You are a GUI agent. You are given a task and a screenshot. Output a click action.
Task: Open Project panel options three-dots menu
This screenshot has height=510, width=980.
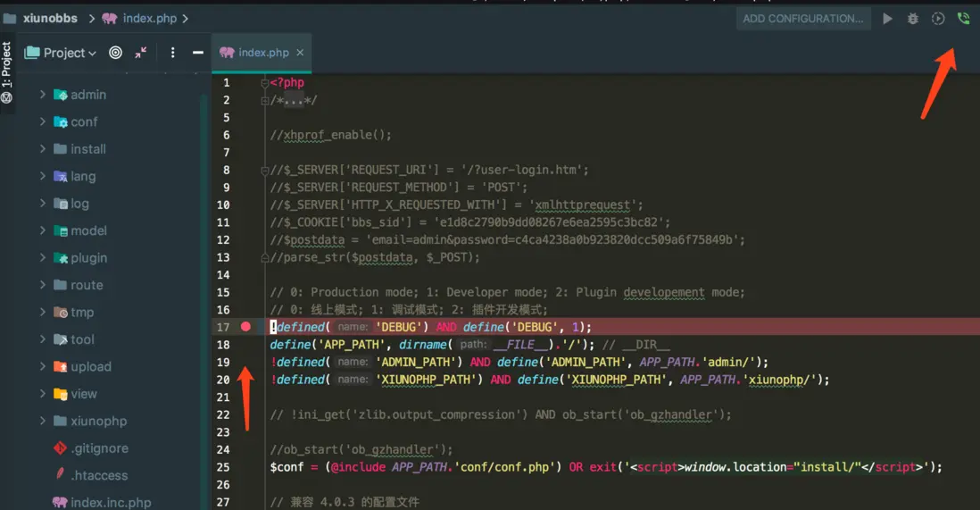172,53
